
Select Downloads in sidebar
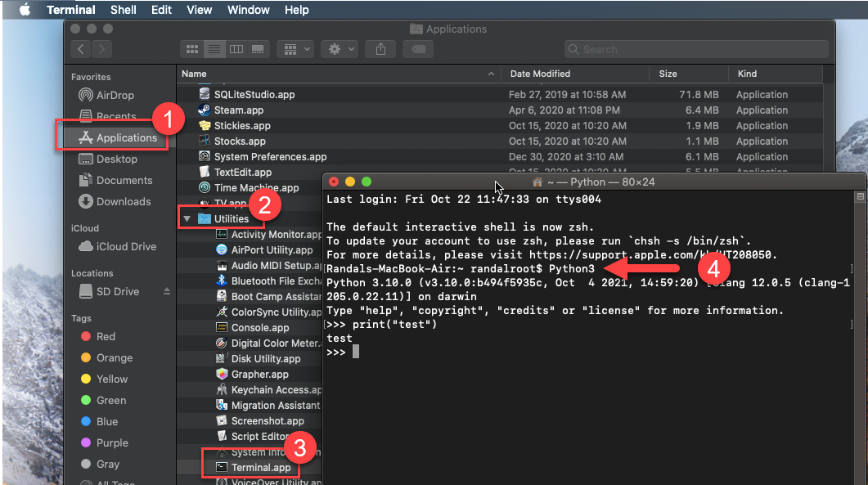tap(115, 201)
